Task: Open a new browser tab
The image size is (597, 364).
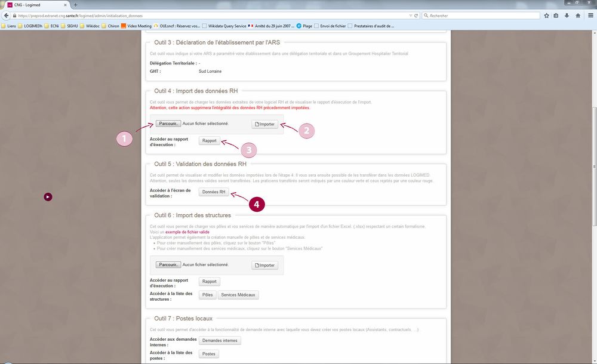Action: point(75,5)
